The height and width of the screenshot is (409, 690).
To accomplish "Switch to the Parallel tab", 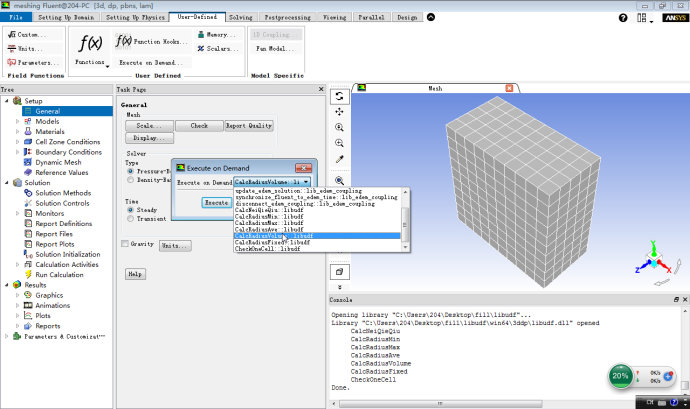I will (371, 17).
